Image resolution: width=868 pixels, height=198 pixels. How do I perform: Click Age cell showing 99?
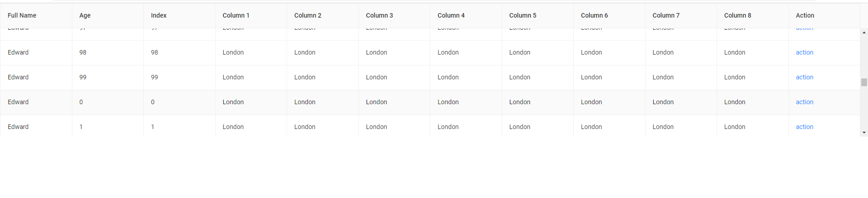pyautogui.click(x=83, y=78)
